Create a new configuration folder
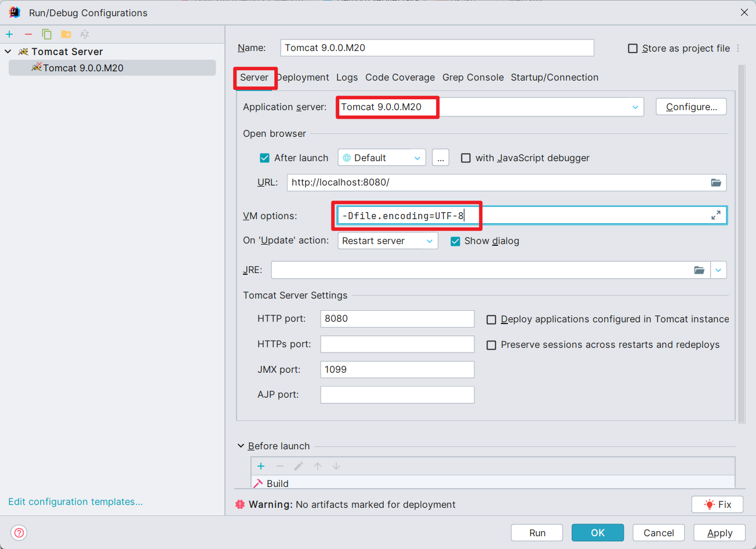Viewport: 756px width, 549px height. click(66, 34)
